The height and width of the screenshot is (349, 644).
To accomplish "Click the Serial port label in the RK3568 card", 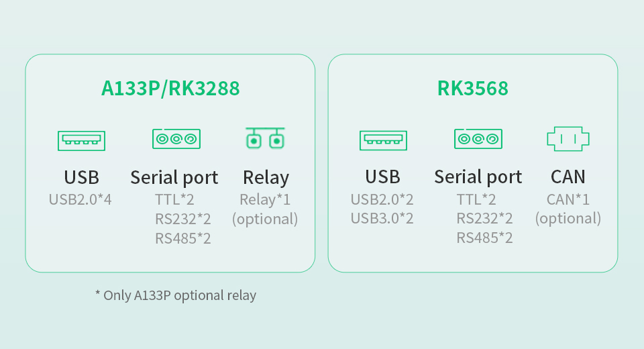I will [x=478, y=177].
